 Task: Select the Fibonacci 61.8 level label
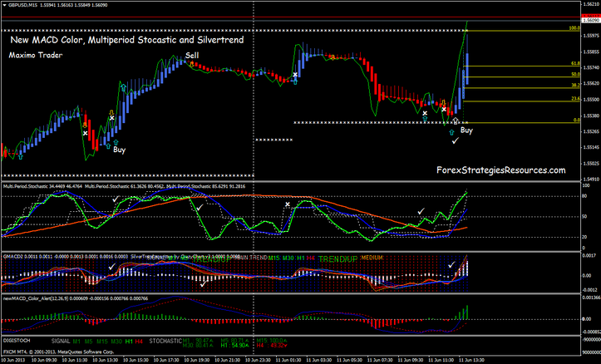pyautogui.click(x=575, y=63)
